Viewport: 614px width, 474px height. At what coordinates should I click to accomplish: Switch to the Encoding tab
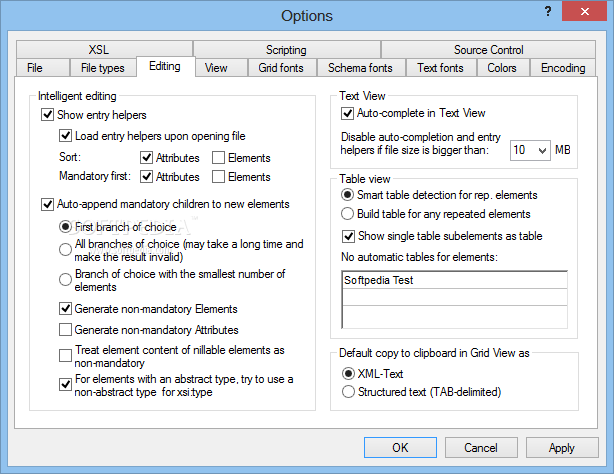[x=563, y=68]
